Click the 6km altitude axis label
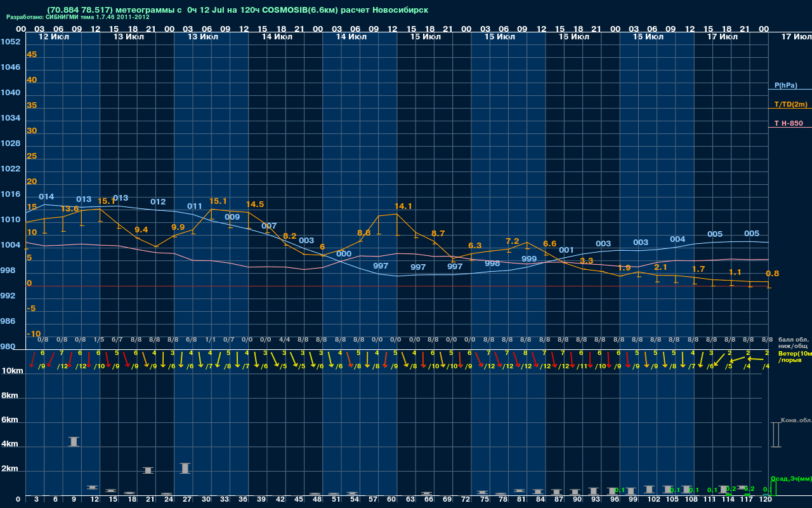812x508 pixels. pyautogui.click(x=11, y=420)
